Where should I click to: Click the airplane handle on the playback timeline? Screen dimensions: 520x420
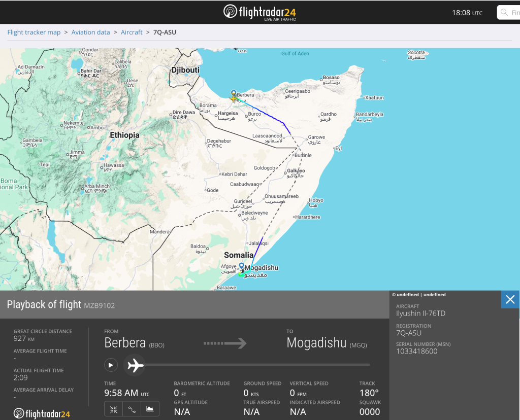click(135, 365)
